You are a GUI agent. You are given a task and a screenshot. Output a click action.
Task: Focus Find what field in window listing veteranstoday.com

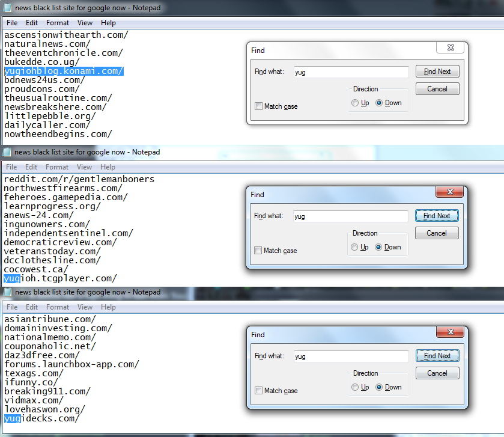(x=350, y=216)
